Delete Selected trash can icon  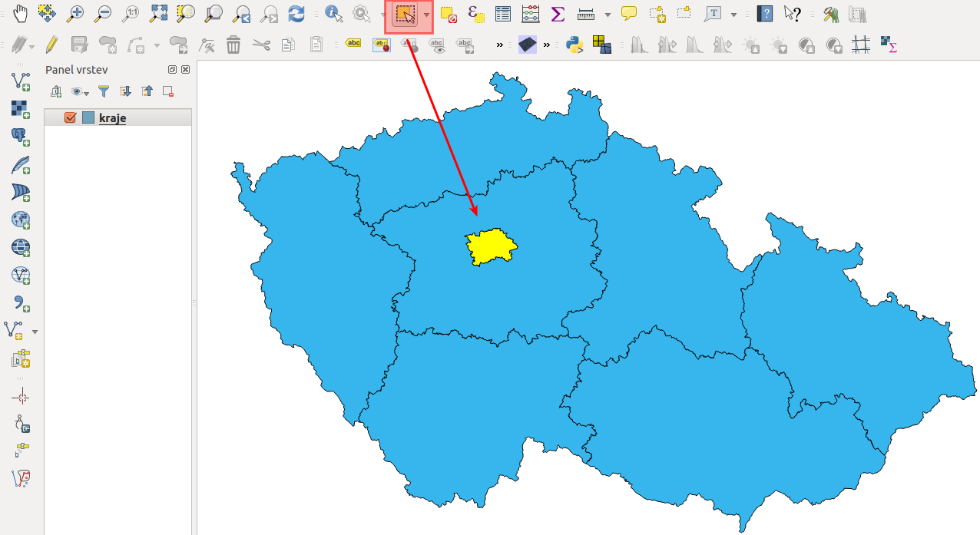233,45
